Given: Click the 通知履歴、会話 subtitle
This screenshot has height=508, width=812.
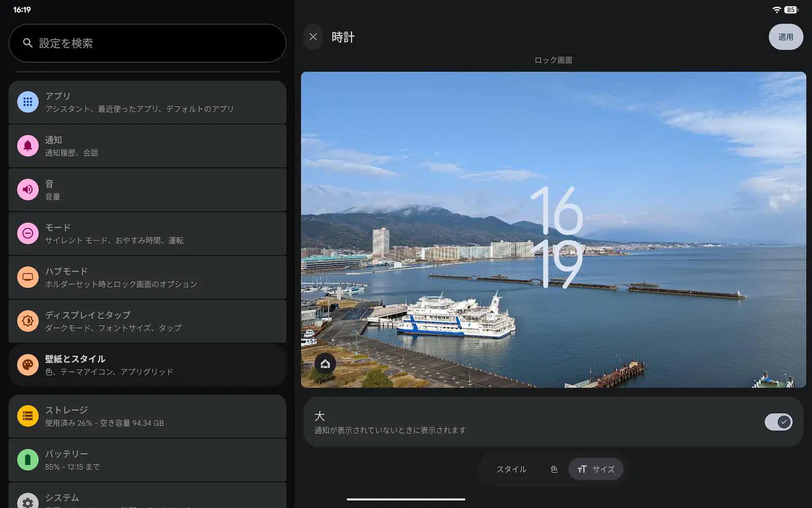Looking at the screenshot, I should click(72, 153).
